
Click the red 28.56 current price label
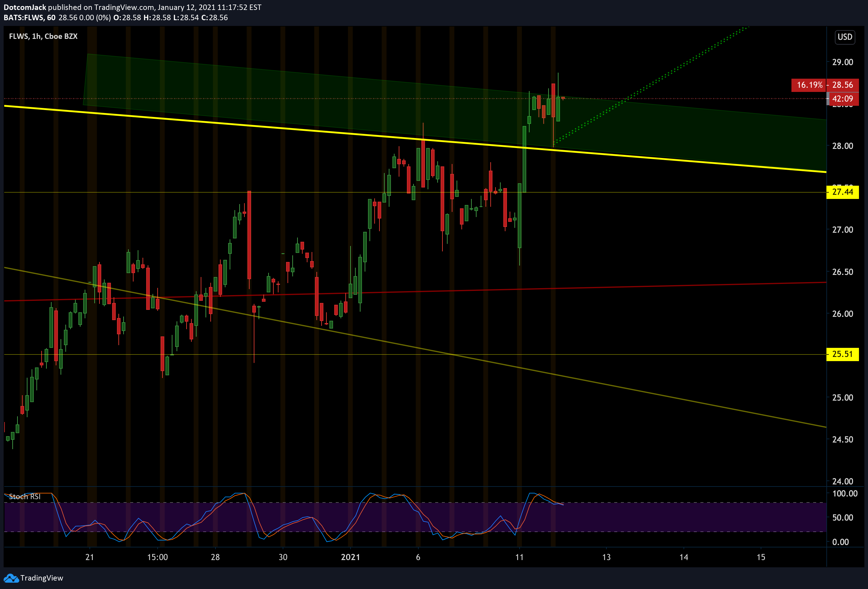(843, 85)
